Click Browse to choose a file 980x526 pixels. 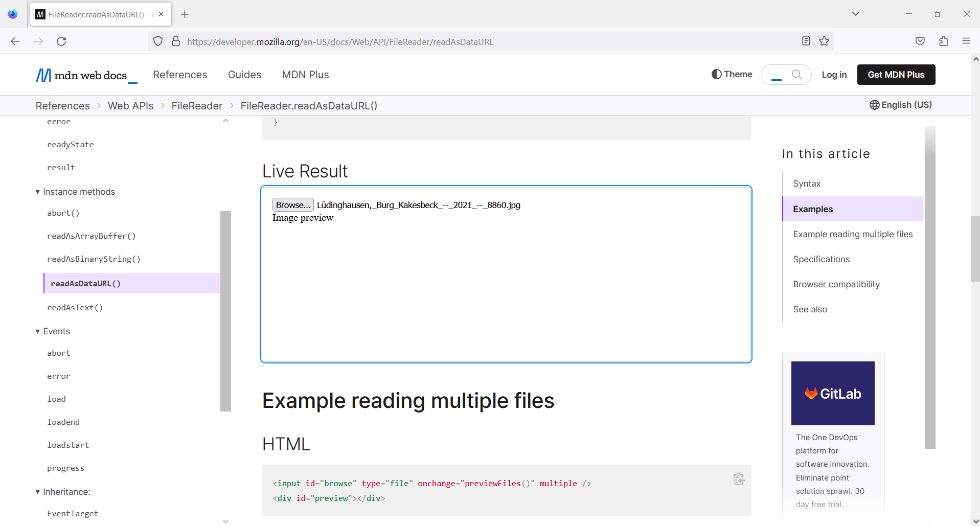292,204
